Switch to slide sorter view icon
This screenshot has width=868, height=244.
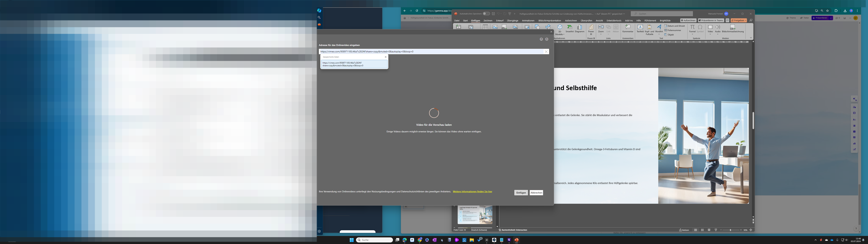click(x=702, y=230)
